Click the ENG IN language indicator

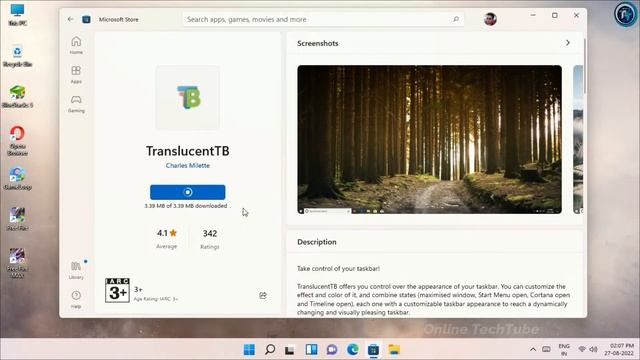pyautogui.click(x=564, y=350)
